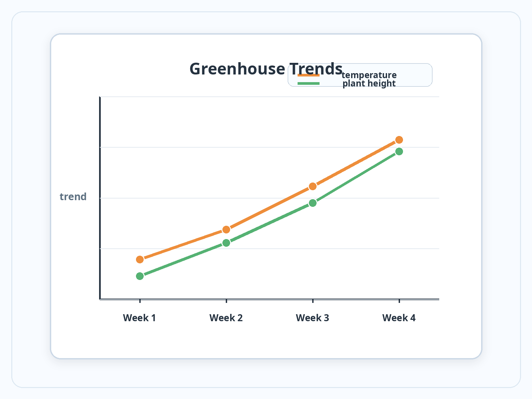Select the plant height point at Week 1
This screenshot has height=399, width=532.
[140, 276]
